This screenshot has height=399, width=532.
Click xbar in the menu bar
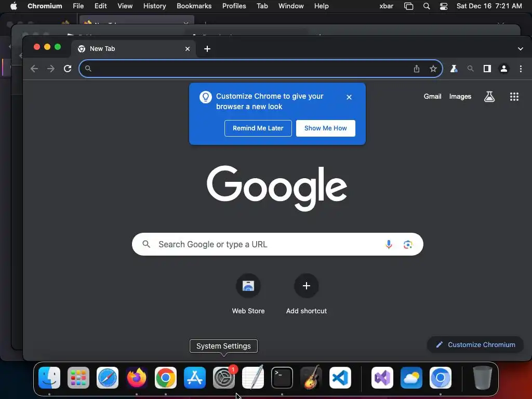(x=387, y=6)
